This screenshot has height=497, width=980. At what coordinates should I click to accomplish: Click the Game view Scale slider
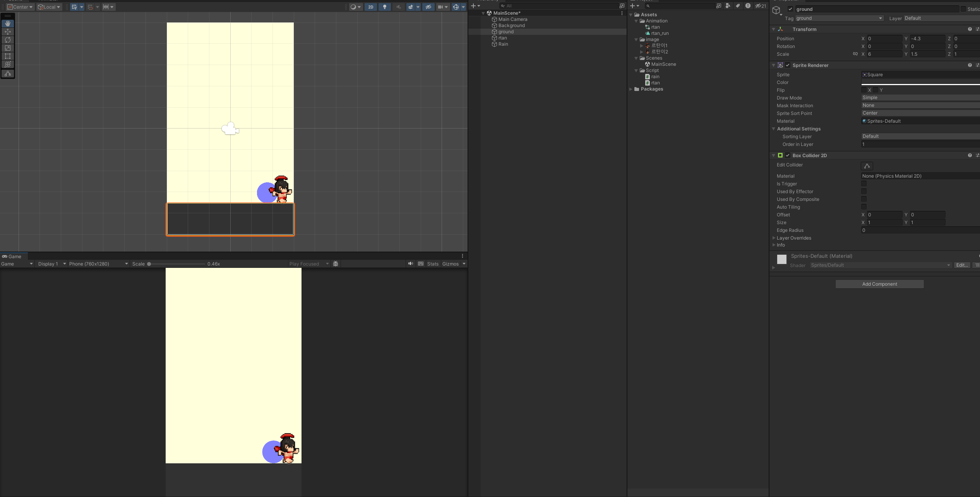click(176, 264)
